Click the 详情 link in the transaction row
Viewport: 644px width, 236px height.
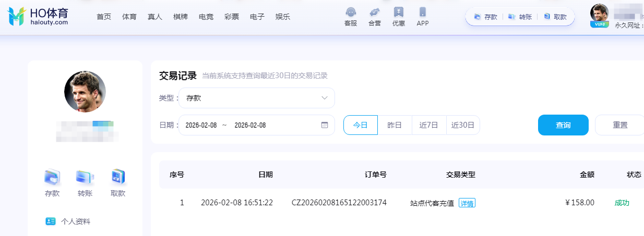467,203
